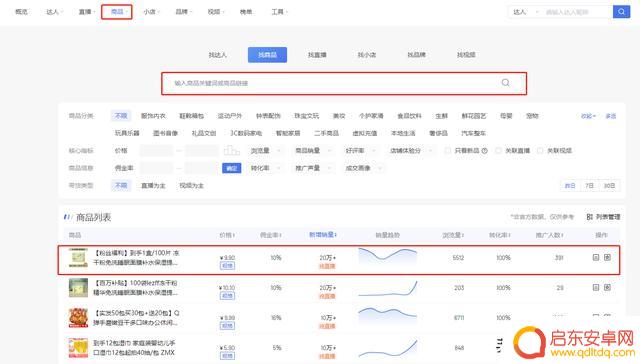Select the 直播为主 type filter
The image size is (640, 364).
(x=153, y=185)
